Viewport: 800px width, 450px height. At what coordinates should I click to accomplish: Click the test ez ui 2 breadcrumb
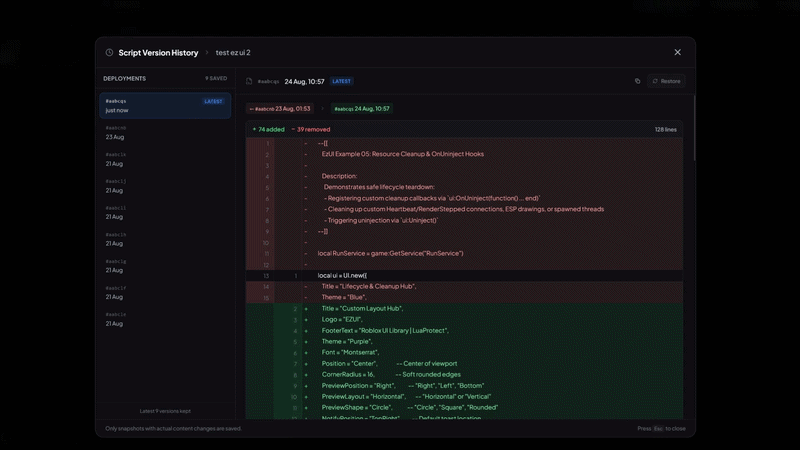click(233, 53)
